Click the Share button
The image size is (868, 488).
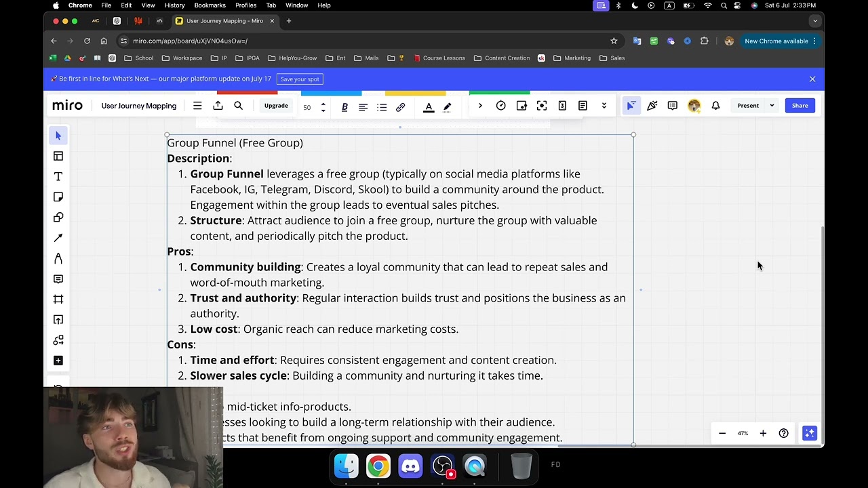tap(800, 106)
